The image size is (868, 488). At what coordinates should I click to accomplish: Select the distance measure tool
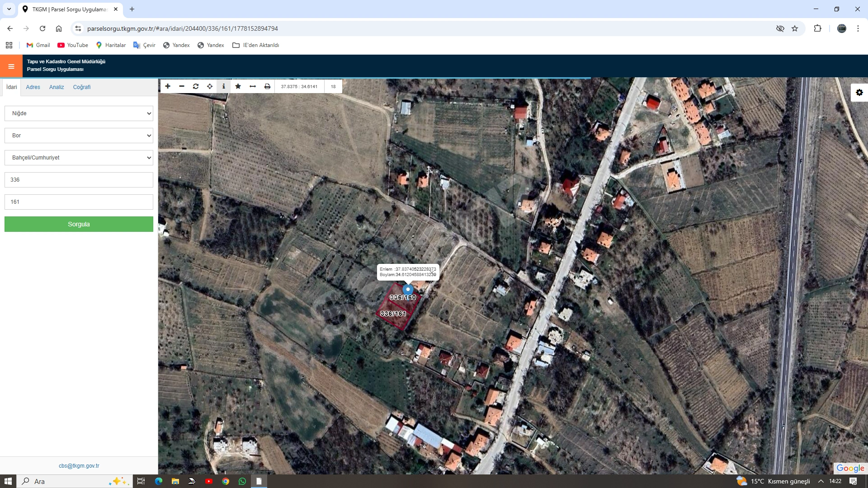coord(253,86)
